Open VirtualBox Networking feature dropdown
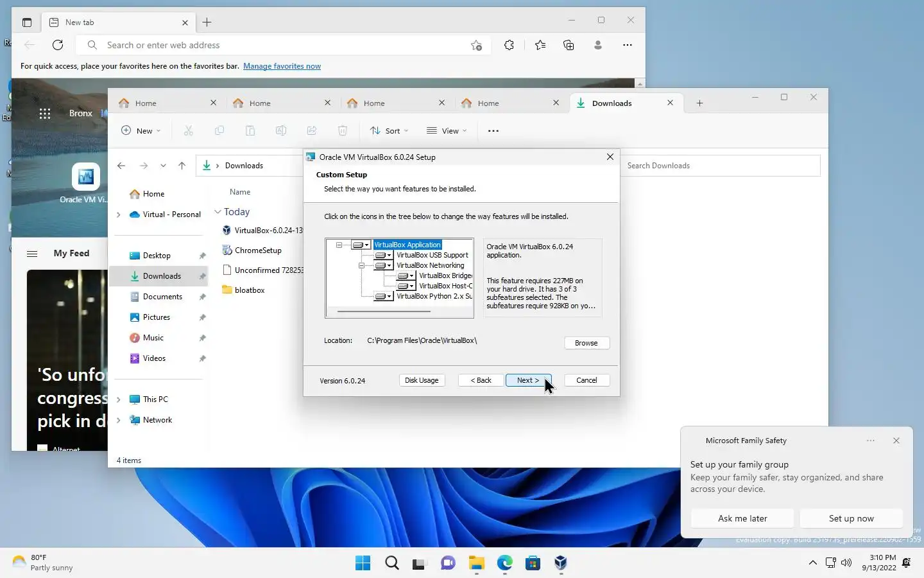Screen dimensions: 924x578 384,265
